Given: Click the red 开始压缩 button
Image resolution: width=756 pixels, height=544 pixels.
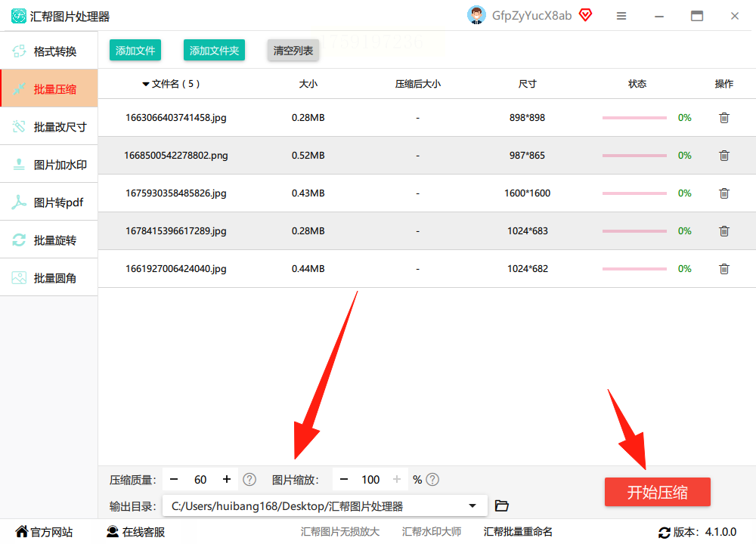Looking at the screenshot, I should [x=657, y=492].
